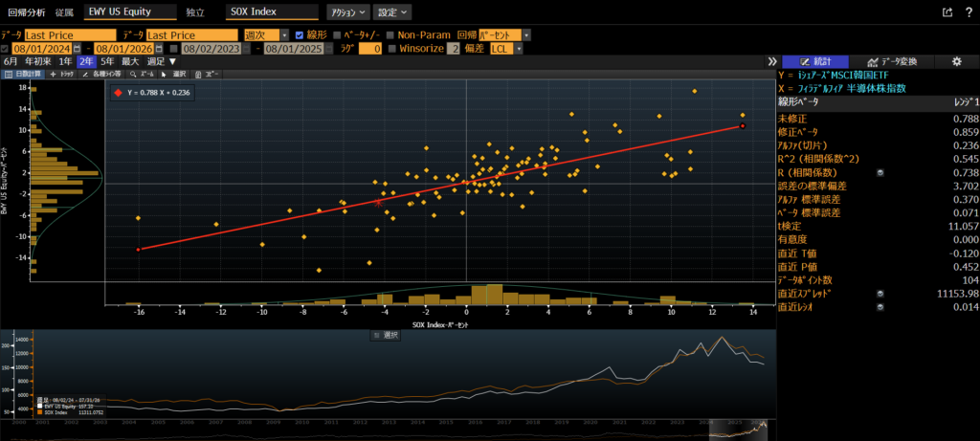Select the 1年 range tab

66,61
